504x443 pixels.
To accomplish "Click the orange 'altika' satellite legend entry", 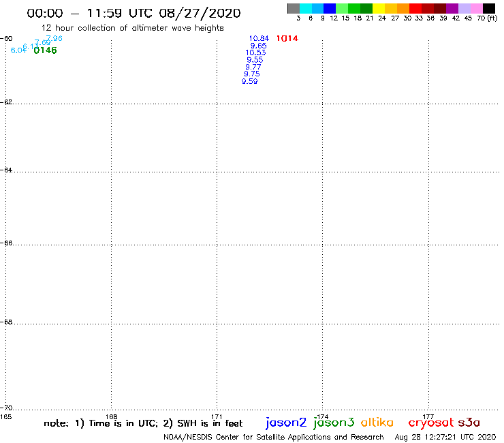I will [377, 423].
